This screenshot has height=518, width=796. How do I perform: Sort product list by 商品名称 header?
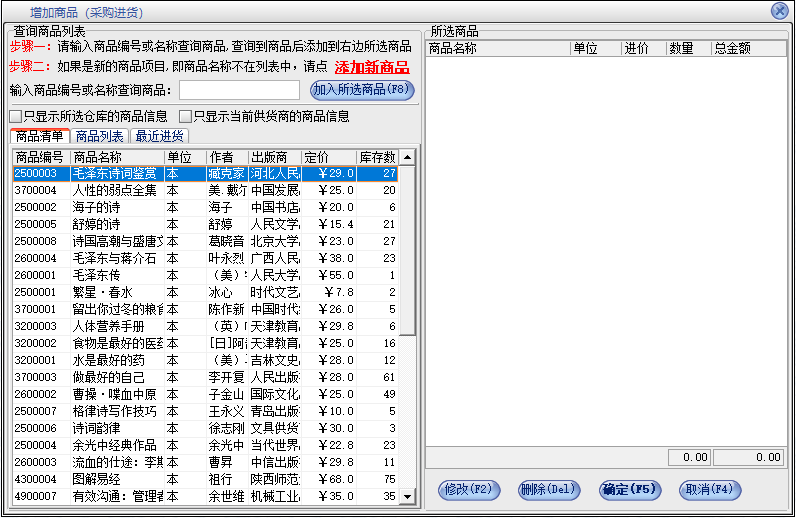(117, 157)
